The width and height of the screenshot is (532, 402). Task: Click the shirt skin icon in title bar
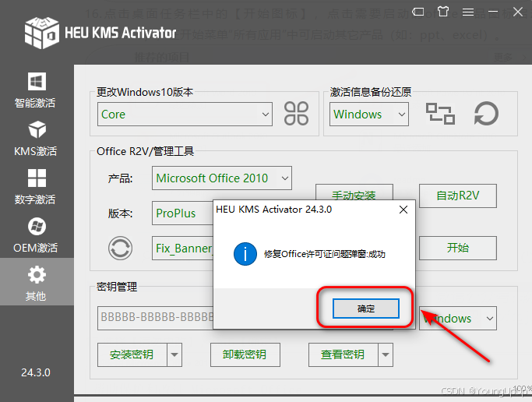442,12
